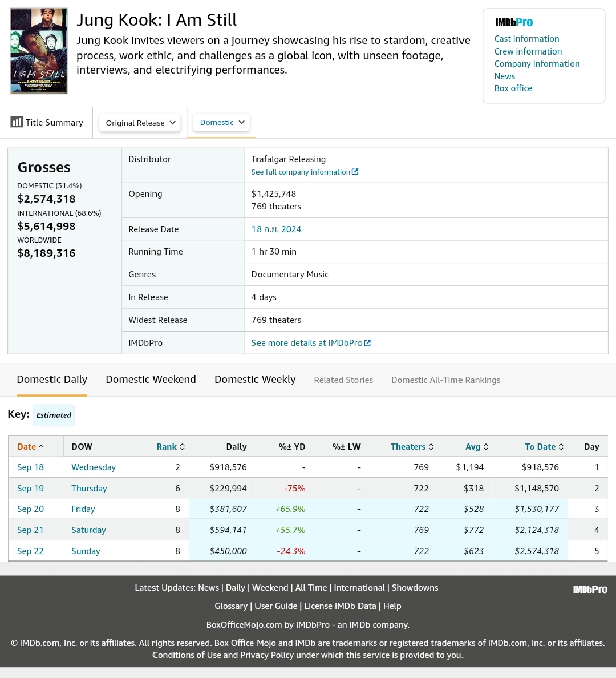The height and width of the screenshot is (678, 616).
Task: Open the Domestic All-Time Rankings tab
Action: [x=445, y=380]
